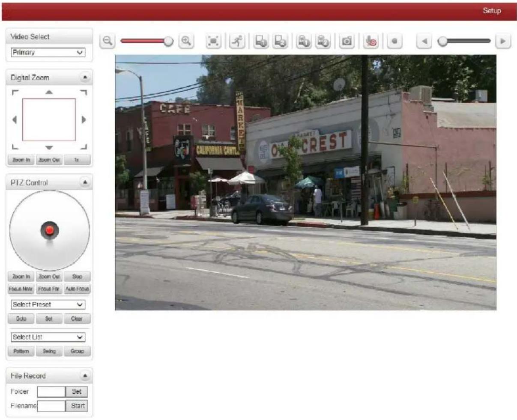Collapse the Digital Zoom panel

85,77
